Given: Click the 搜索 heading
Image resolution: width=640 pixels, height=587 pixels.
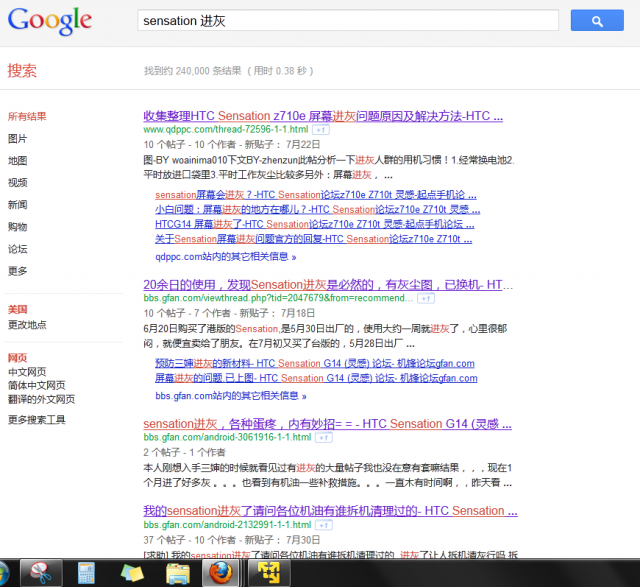Looking at the screenshot, I should point(22,71).
